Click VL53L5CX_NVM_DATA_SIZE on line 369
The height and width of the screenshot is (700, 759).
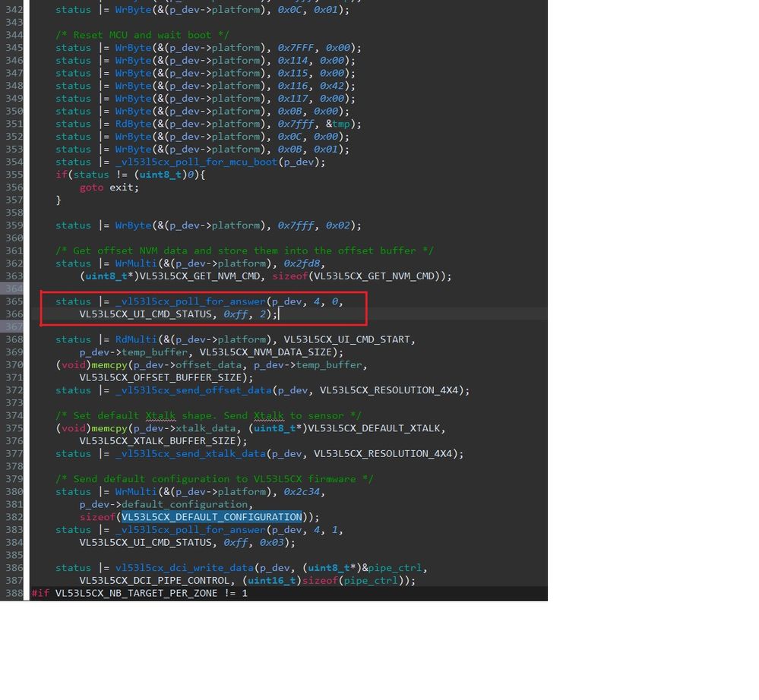click(266, 352)
